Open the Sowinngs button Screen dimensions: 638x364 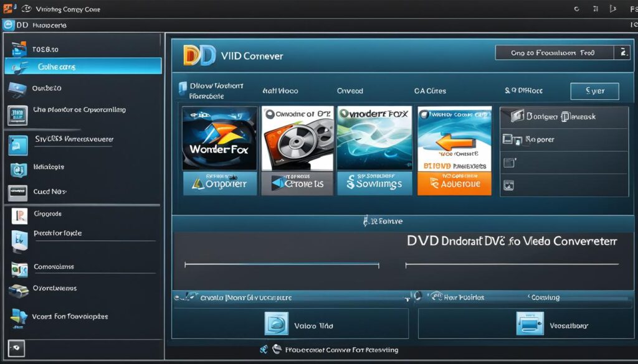[374, 184]
